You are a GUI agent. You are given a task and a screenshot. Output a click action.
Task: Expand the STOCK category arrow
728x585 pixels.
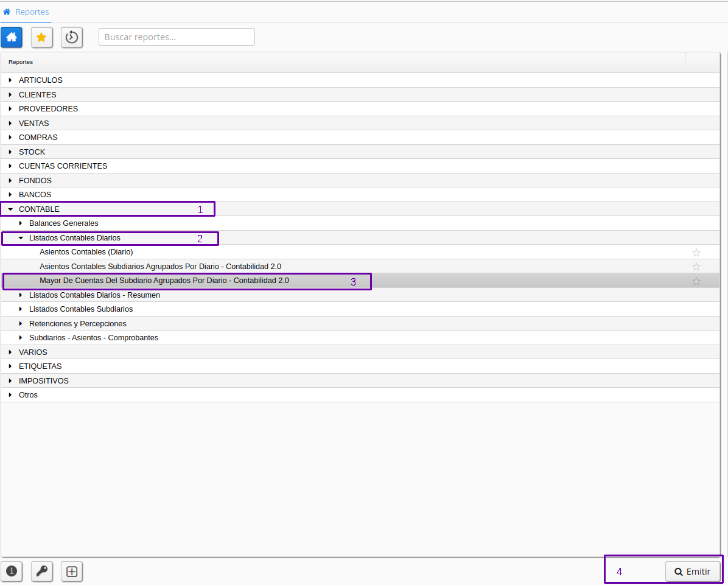[x=10, y=152]
